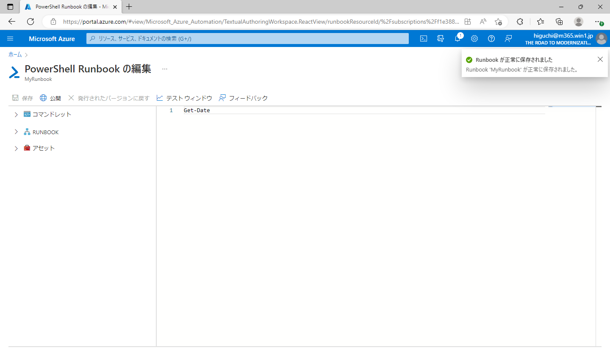Viewport: 610px width, 364px height.
Task: Focus the Azure resource search box
Action: (x=247, y=39)
